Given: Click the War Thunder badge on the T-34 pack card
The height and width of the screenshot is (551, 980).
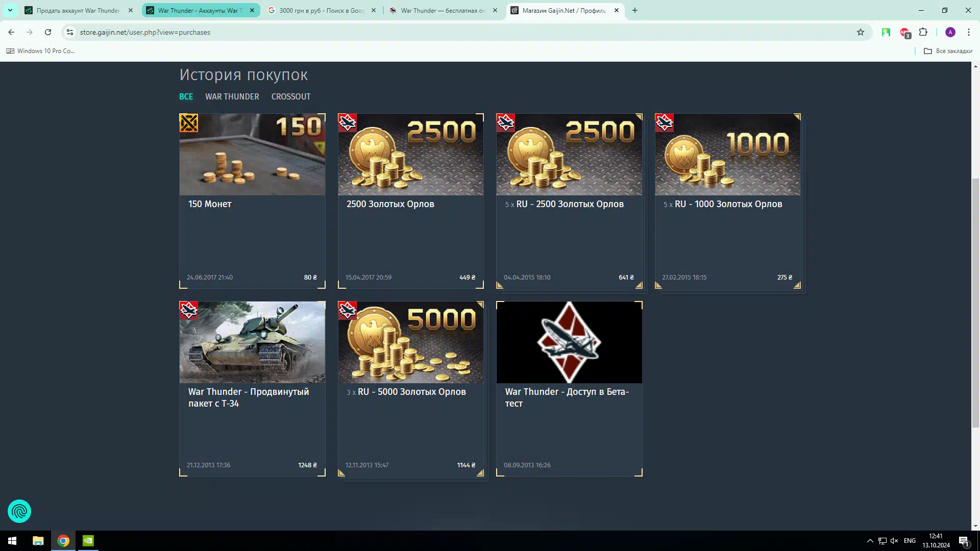Looking at the screenshot, I should click(189, 311).
